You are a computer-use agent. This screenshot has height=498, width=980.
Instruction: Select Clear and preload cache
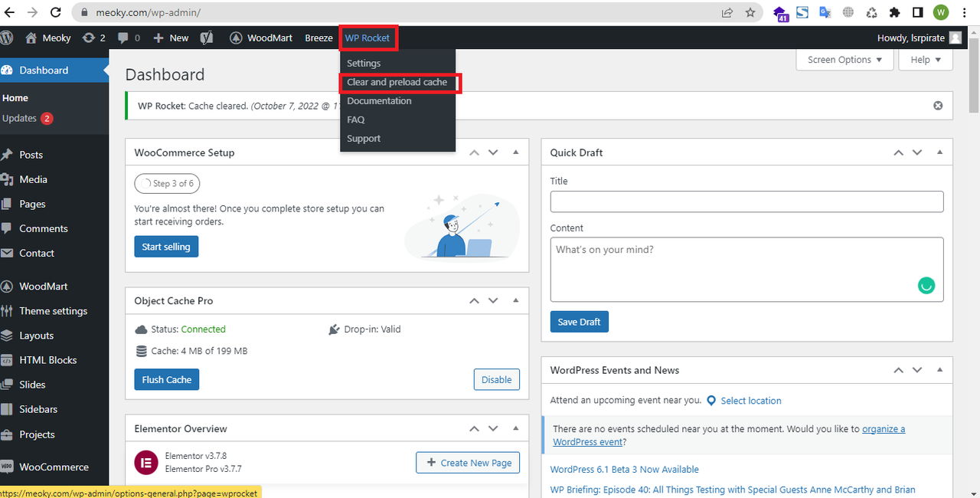point(397,82)
